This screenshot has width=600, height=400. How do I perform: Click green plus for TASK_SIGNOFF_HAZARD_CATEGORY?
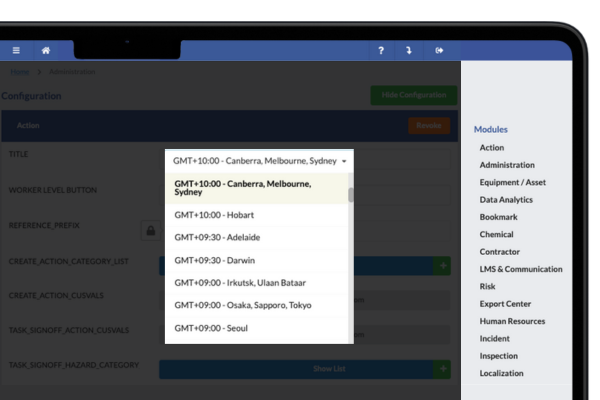[x=441, y=369]
